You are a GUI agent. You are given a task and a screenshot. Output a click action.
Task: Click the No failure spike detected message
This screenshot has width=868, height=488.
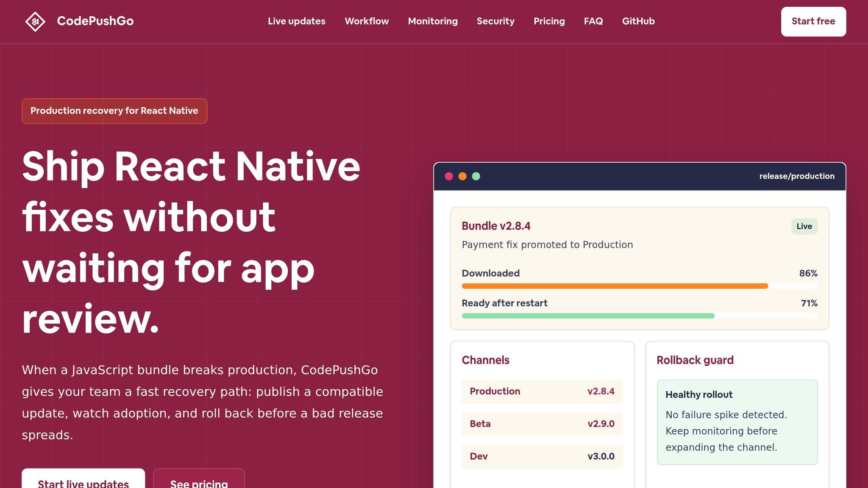pyautogui.click(x=726, y=431)
